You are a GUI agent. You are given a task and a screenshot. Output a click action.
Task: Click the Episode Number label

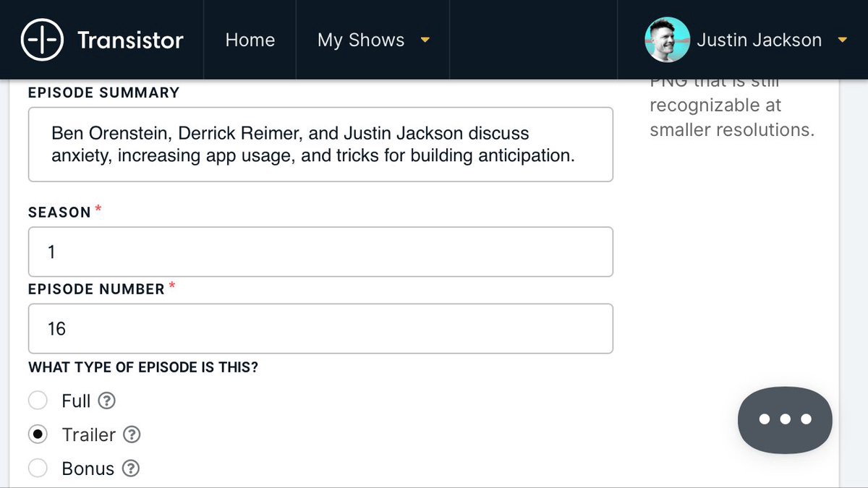[96, 289]
